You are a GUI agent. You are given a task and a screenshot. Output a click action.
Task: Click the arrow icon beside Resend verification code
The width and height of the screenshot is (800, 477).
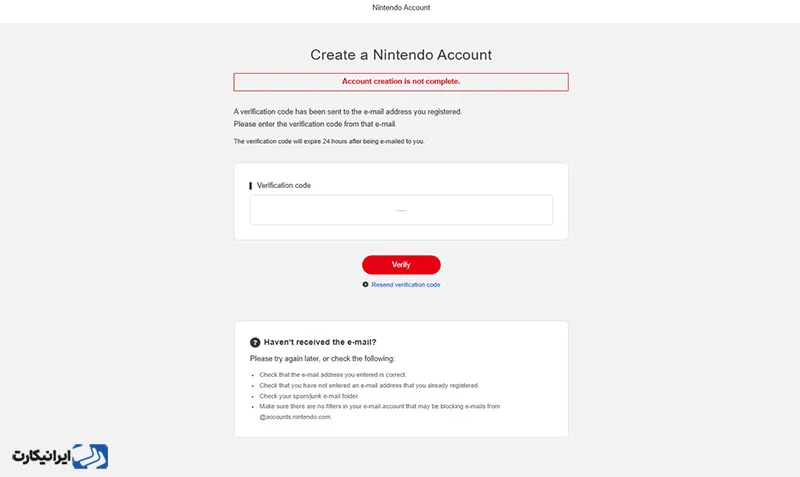365,285
